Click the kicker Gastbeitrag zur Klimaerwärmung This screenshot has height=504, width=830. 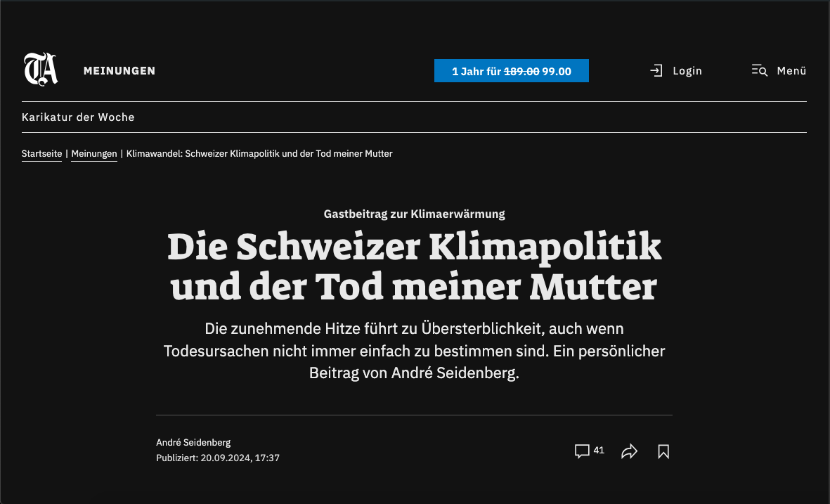pos(414,214)
